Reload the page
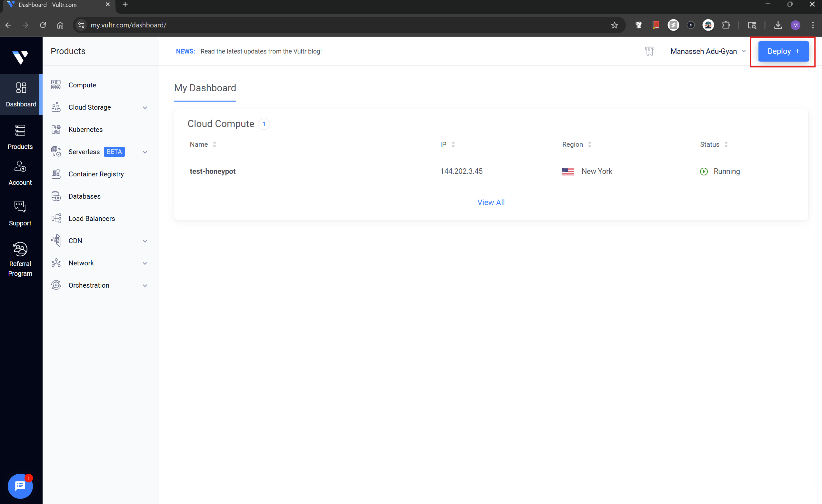The height and width of the screenshot is (504, 822). 43,25
